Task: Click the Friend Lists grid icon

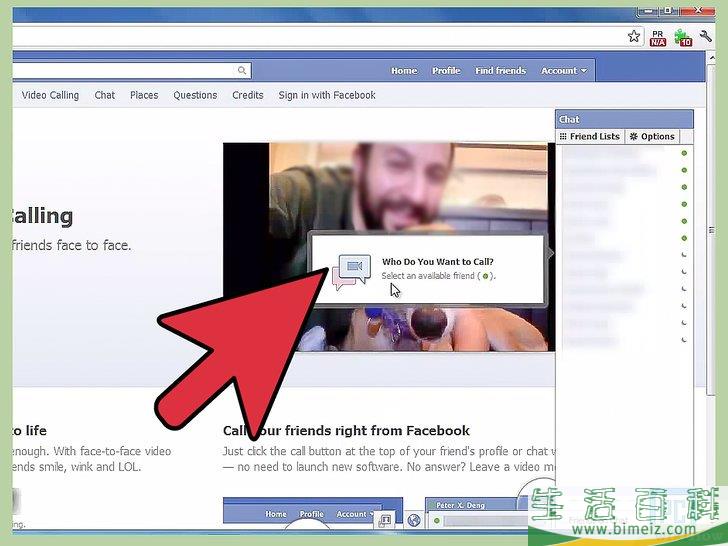Action: pos(563,136)
